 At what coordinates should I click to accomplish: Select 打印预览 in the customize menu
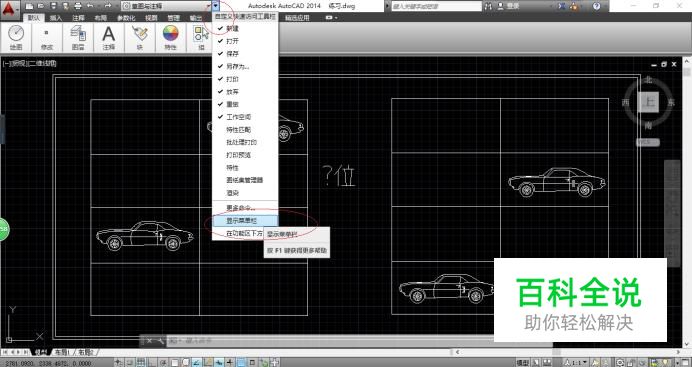point(245,155)
